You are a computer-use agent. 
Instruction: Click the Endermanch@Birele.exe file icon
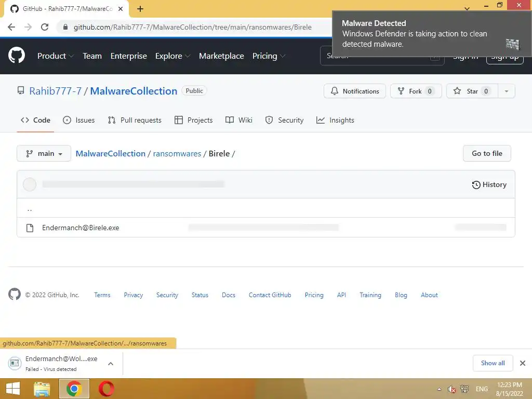pos(30,228)
